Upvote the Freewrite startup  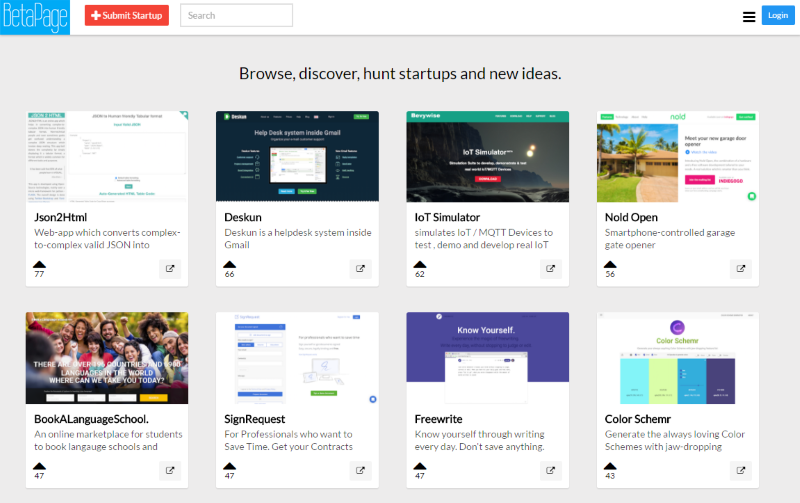pyautogui.click(x=420, y=466)
